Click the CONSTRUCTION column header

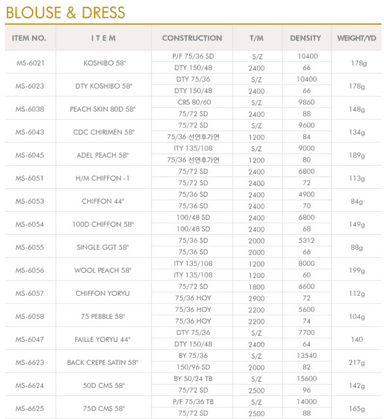[x=192, y=38]
